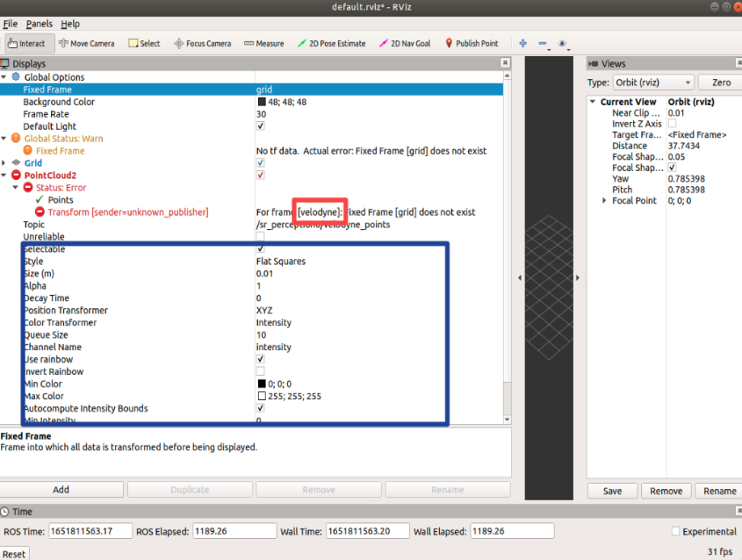The height and width of the screenshot is (560, 742).
Task: Toggle the Default Light checkbox
Action: tap(260, 126)
